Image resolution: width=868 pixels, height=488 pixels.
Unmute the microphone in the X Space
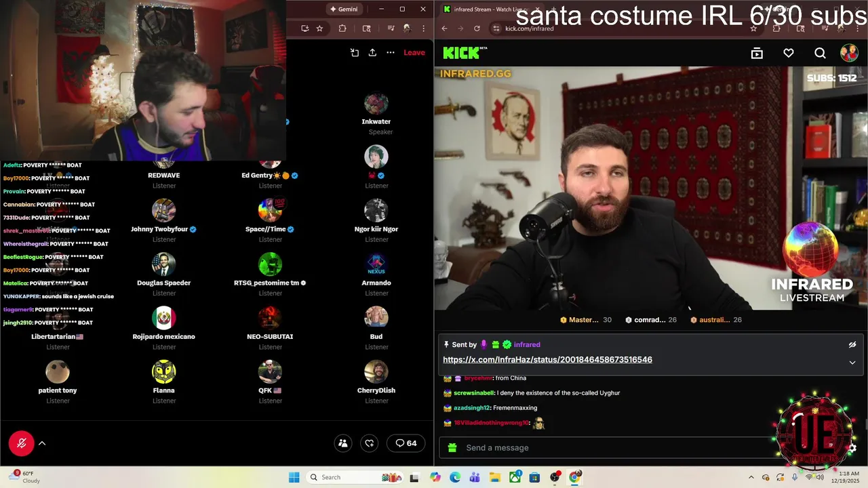(21, 443)
